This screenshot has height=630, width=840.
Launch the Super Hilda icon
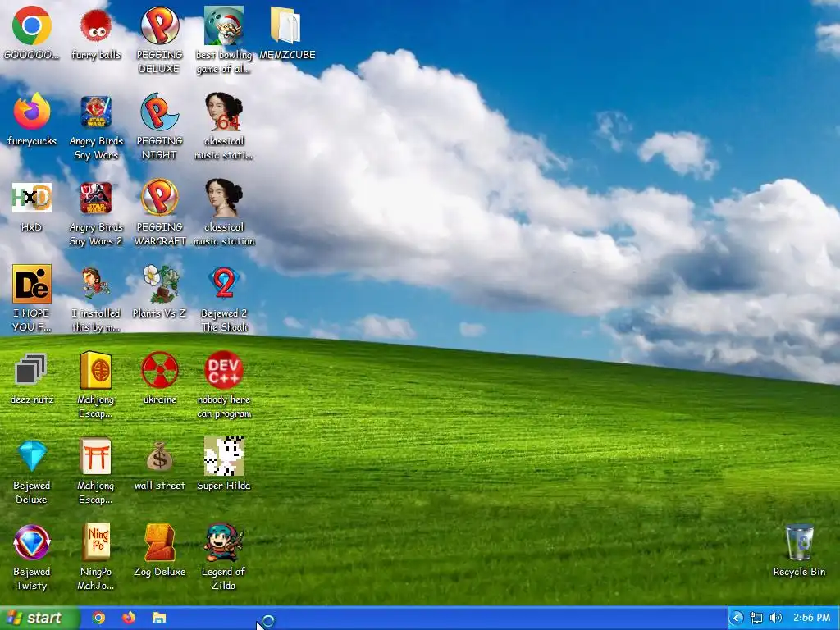tap(224, 456)
